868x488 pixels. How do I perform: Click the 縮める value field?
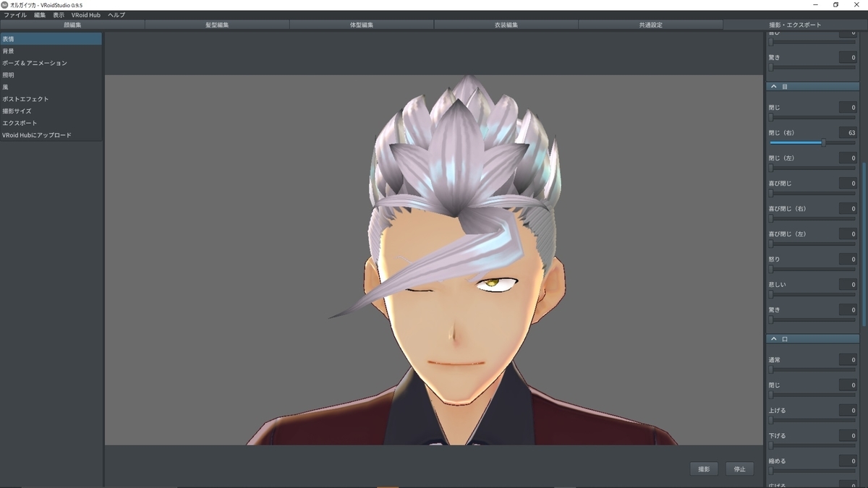(x=848, y=461)
